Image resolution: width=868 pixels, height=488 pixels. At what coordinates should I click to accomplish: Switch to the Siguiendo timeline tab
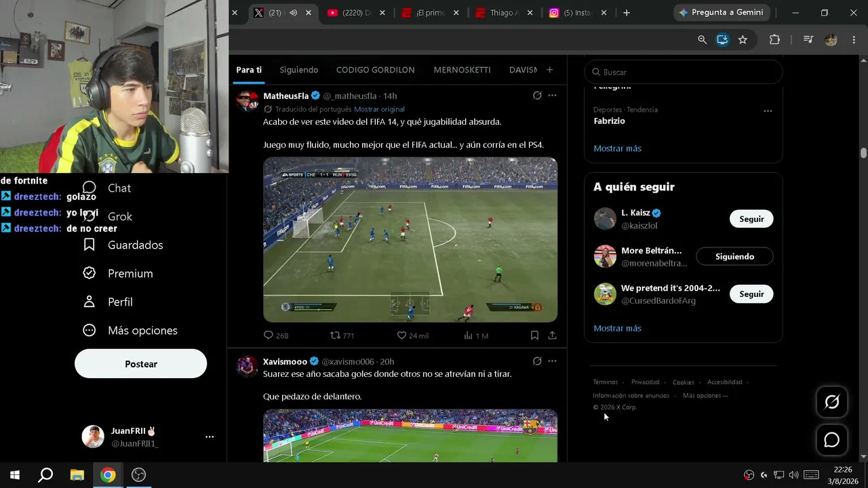(x=298, y=70)
